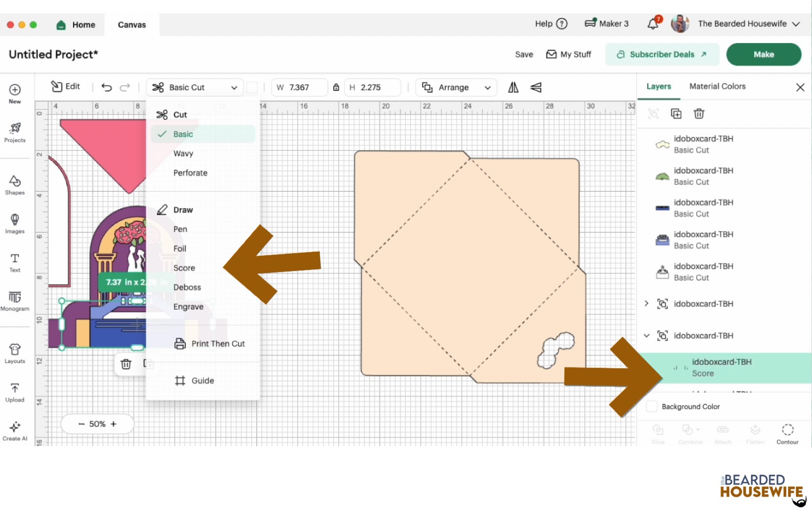Click the operation color swatch box

252,87
